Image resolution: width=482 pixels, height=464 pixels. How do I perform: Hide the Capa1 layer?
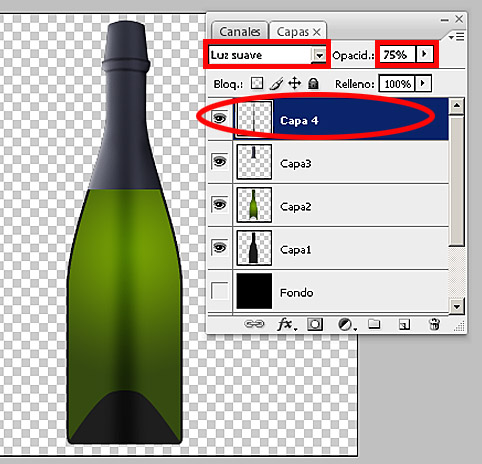pyautogui.click(x=220, y=247)
